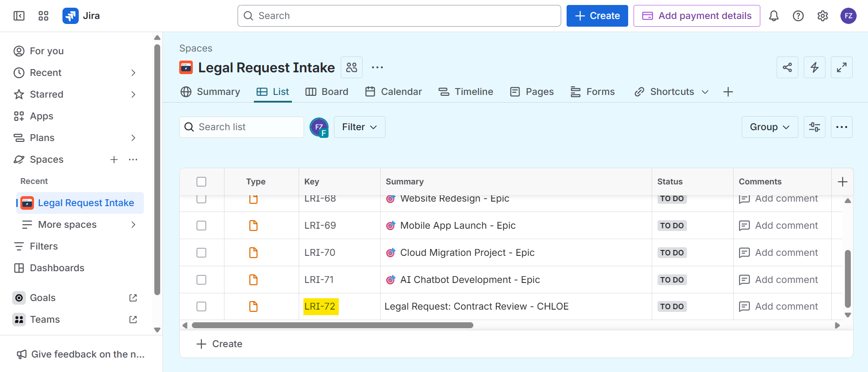Screen dimensions: 868x372
Task: Open the help question mark icon
Action: (798, 16)
